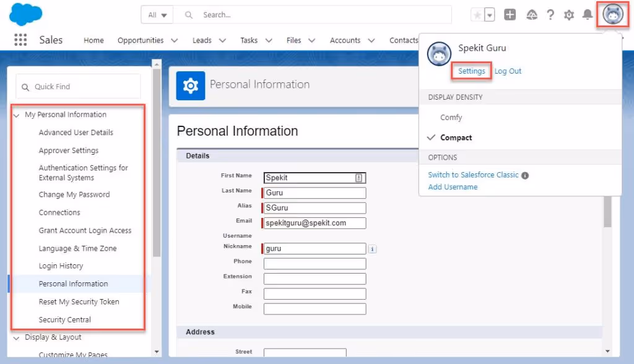This screenshot has height=364, width=634.
Task: Open Approver Settings
Action: coord(69,150)
